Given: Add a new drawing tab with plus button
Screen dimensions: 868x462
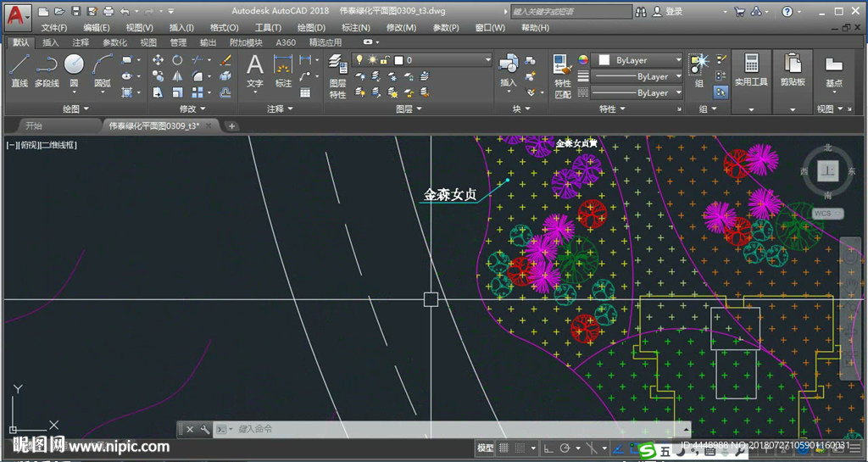Looking at the screenshot, I should [x=231, y=126].
